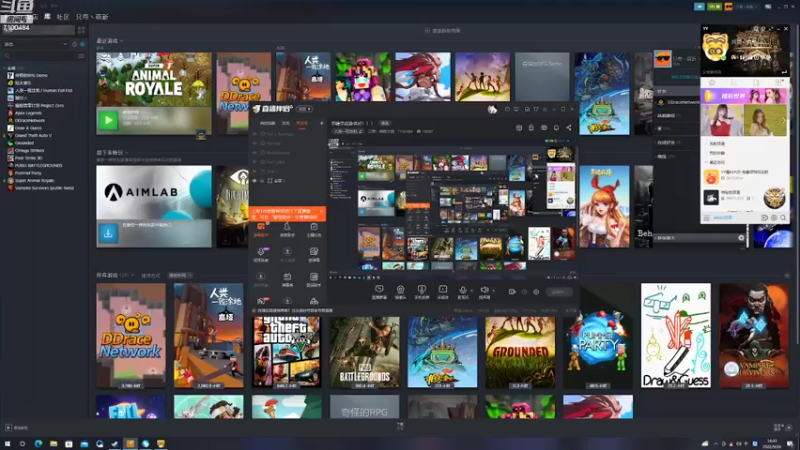The width and height of the screenshot is (800, 450).
Task: Open the dropdown arrow next to speaker icon
Action: [491, 290]
